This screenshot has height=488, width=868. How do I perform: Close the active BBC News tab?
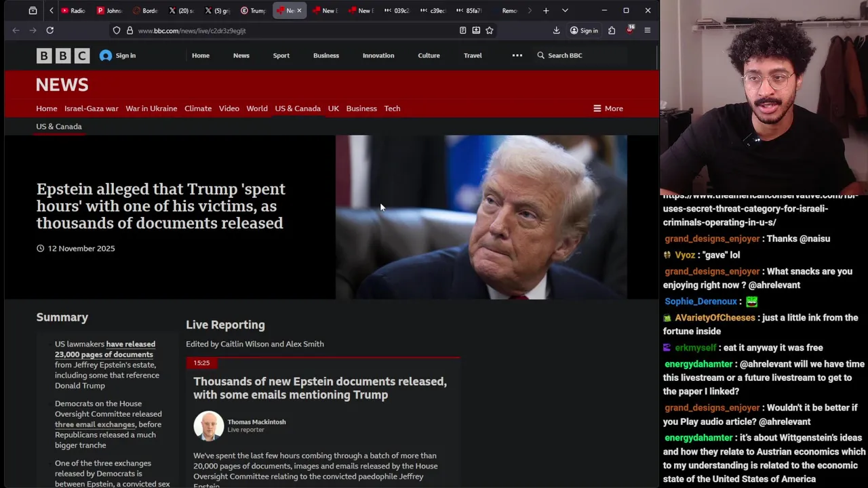pos(299,11)
